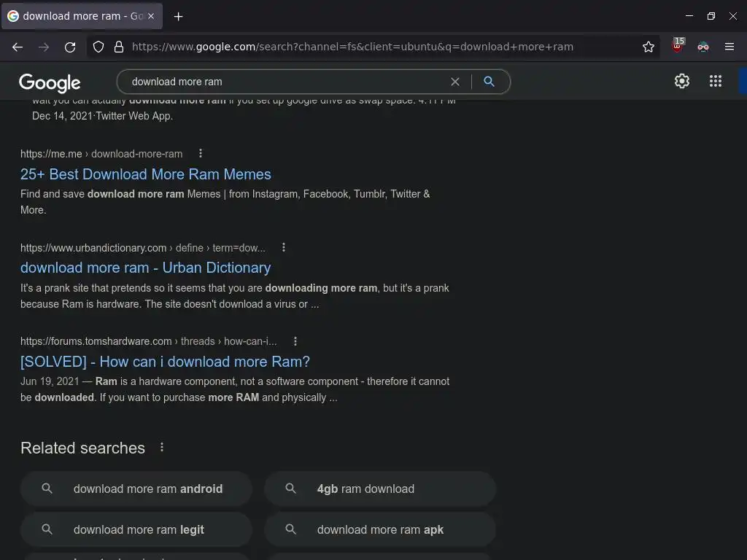Image resolution: width=747 pixels, height=560 pixels.
Task: Submit search with the magnifier icon
Action: point(489,82)
